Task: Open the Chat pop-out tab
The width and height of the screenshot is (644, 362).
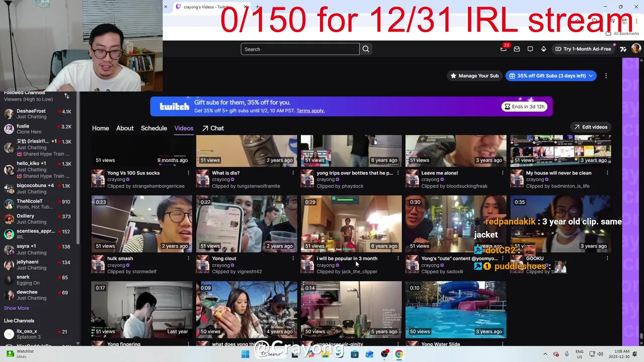Action: [x=213, y=128]
